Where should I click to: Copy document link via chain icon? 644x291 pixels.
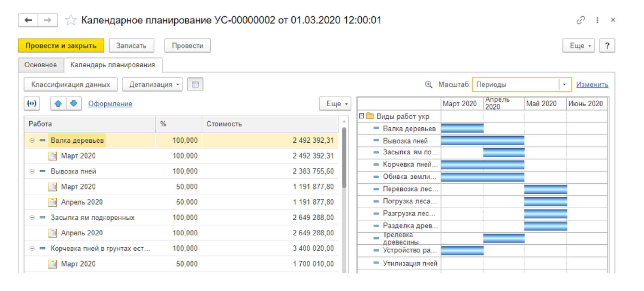click(581, 20)
